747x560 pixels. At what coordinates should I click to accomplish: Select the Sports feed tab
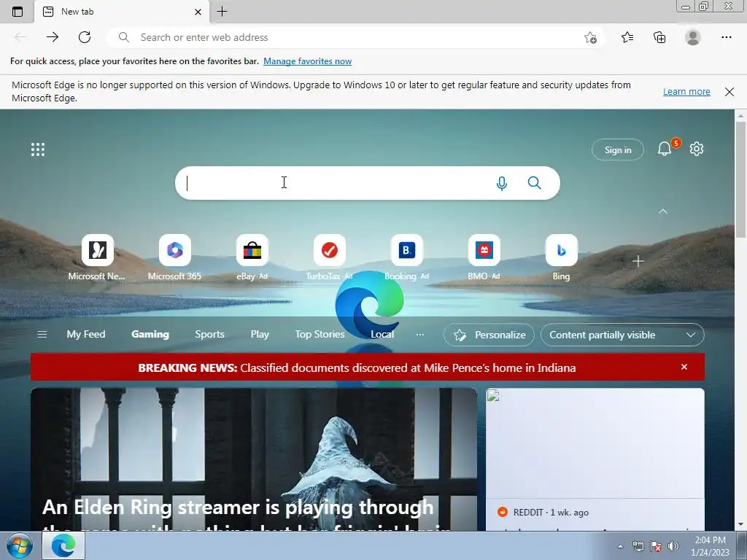point(209,334)
